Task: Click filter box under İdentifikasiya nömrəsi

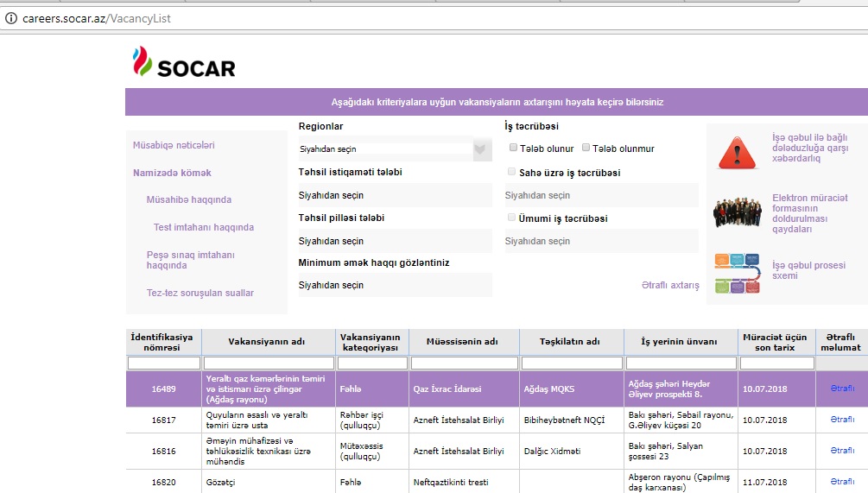Action: click(164, 363)
